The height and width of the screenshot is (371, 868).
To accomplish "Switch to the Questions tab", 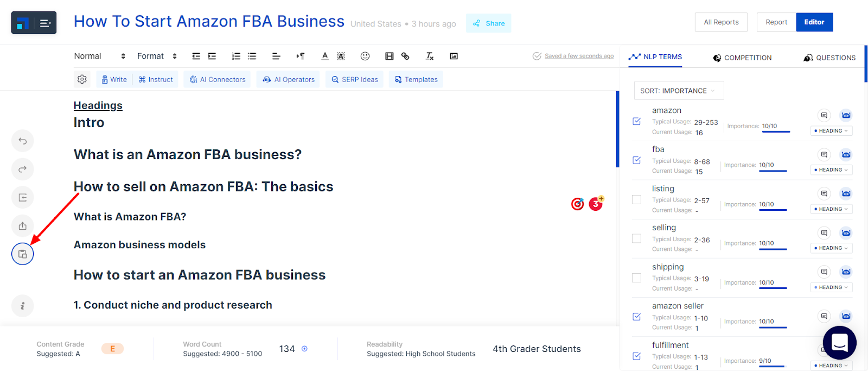I will [829, 58].
